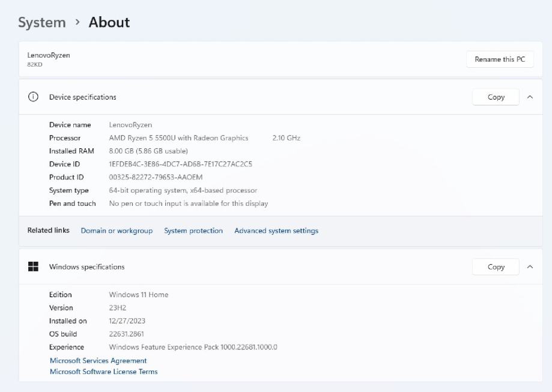Go back to System in the breadcrumb

coord(41,22)
